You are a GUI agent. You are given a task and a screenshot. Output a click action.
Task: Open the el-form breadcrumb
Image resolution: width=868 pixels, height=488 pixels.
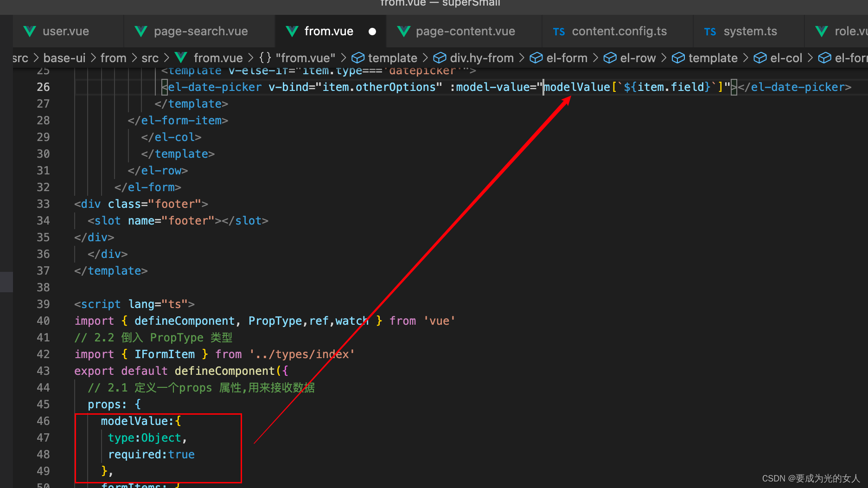click(567, 58)
